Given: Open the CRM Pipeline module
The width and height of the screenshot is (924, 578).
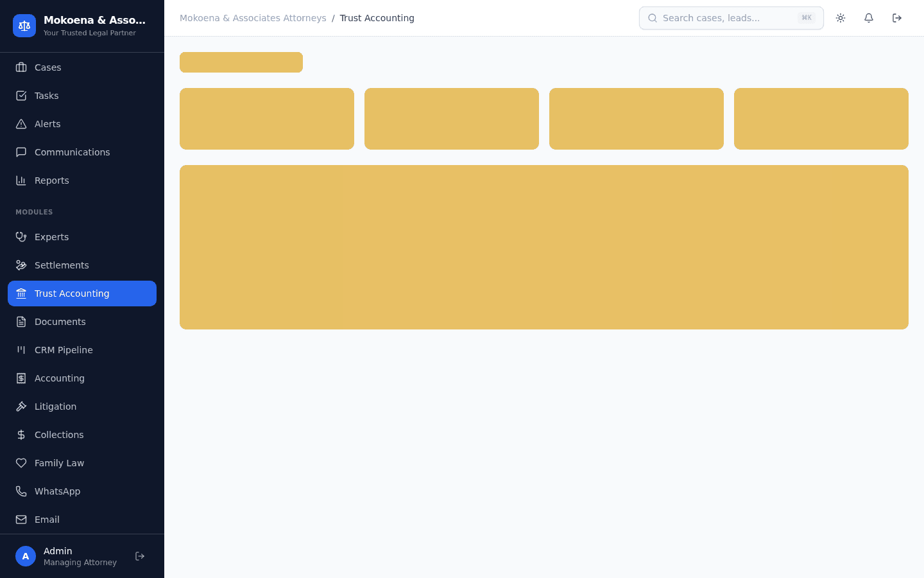Looking at the screenshot, I should (x=82, y=350).
